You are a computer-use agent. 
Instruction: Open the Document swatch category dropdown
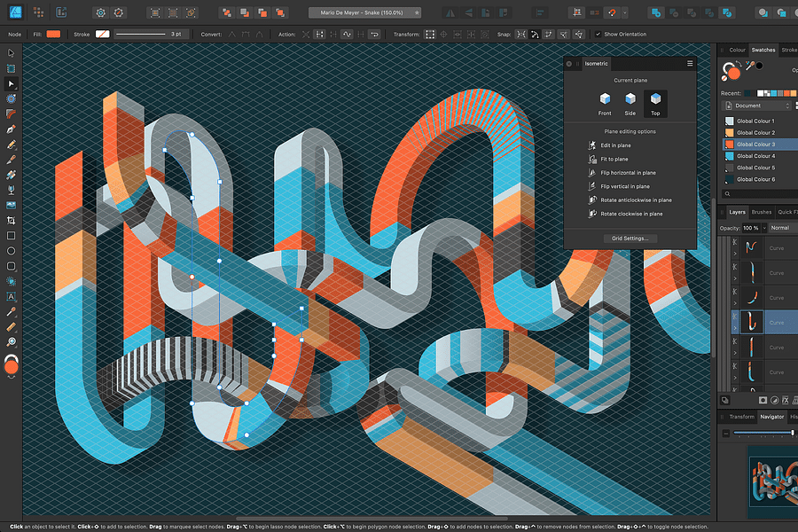pyautogui.click(x=758, y=105)
